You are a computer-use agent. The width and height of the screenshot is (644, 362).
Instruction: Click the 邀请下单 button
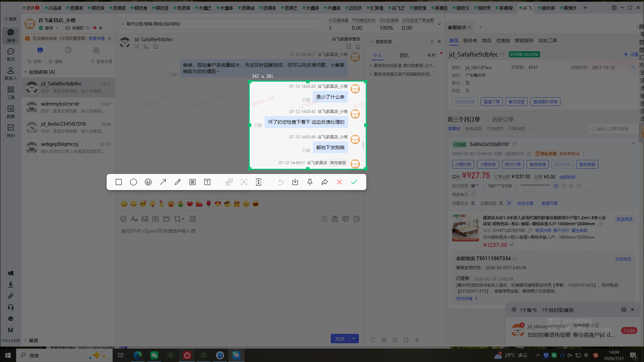(492, 102)
